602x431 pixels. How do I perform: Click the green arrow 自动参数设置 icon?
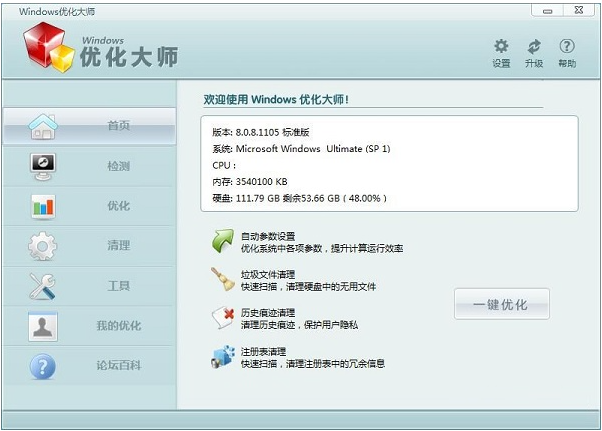[222, 241]
